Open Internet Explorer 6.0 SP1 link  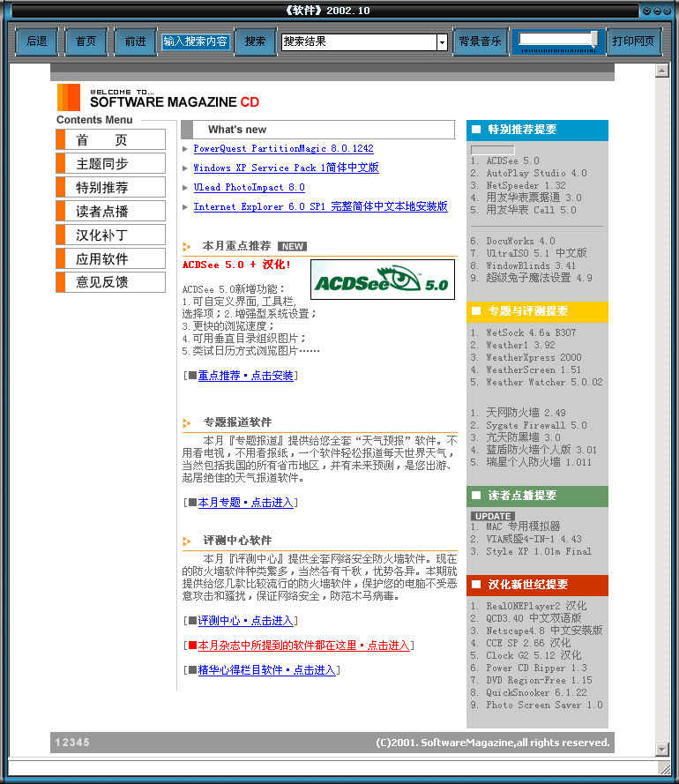click(320, 206)
